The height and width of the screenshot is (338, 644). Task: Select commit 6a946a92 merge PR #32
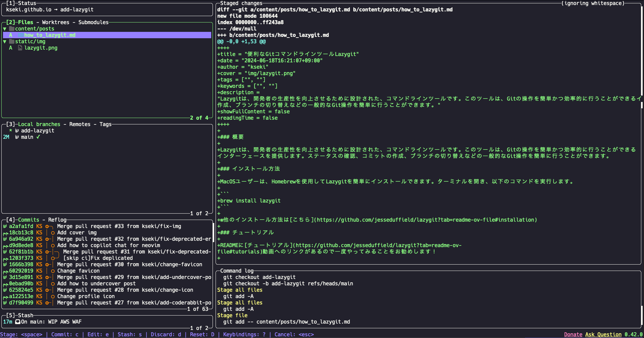[107, 239]
